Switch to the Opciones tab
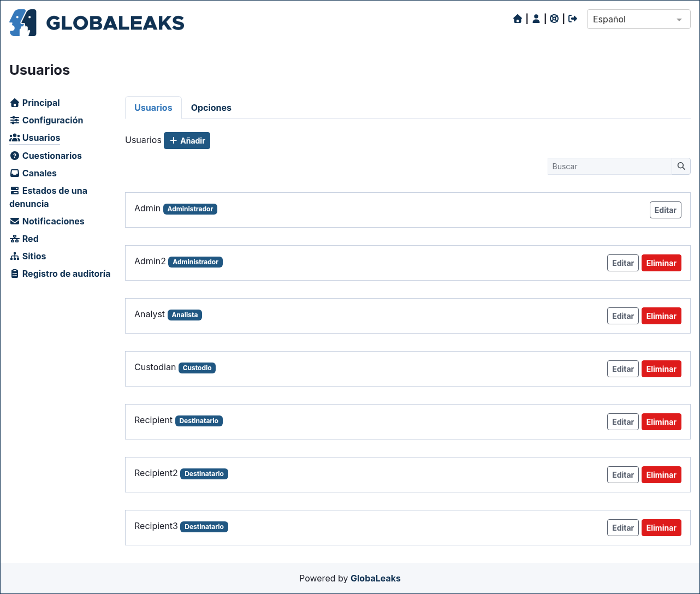 pyautogui.click(x=211, y=108)
